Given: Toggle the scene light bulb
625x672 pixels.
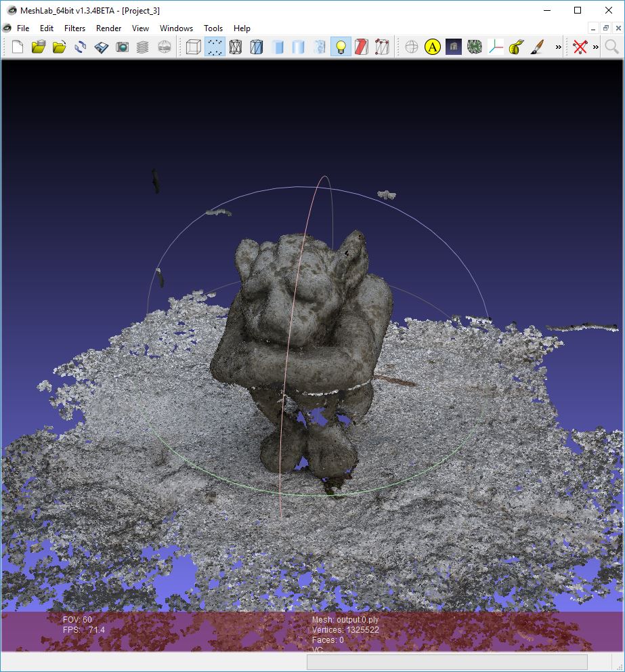Looking at the screenshot, I should point(340,46).
